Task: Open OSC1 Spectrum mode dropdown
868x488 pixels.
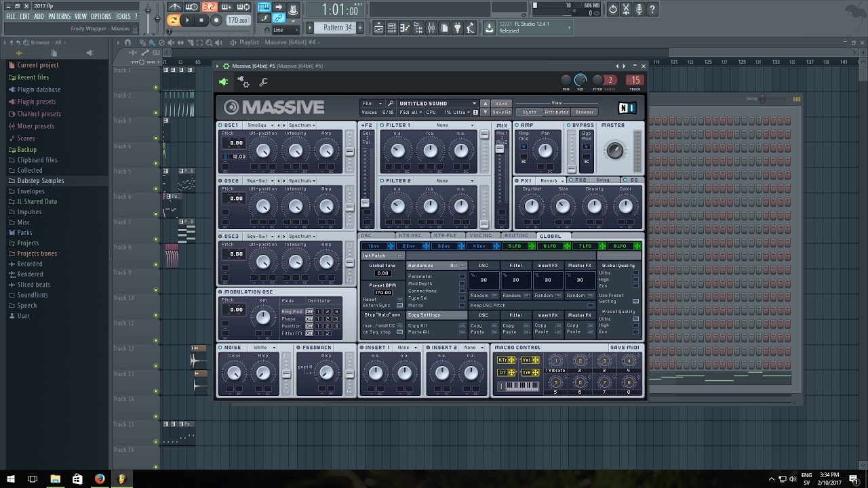Action: [302, 125]
